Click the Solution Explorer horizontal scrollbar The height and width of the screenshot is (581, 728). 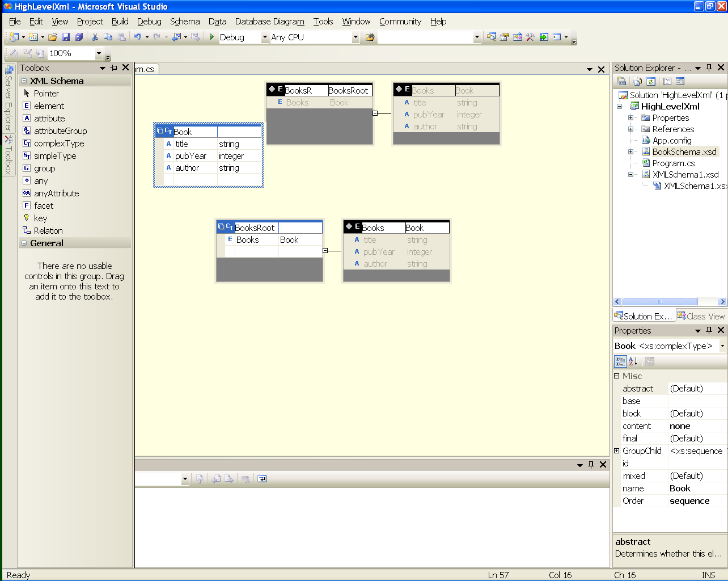click(x=660, y=302)
